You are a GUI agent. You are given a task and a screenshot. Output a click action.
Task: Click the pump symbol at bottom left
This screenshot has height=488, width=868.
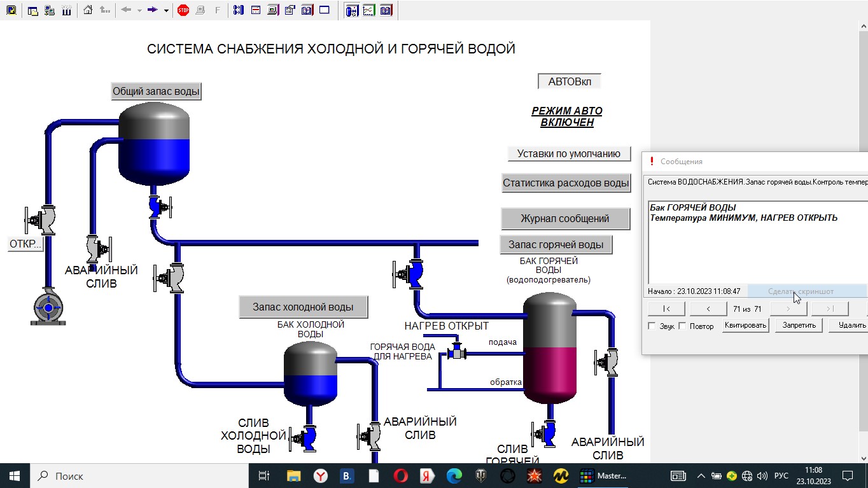tap(48, 307)
